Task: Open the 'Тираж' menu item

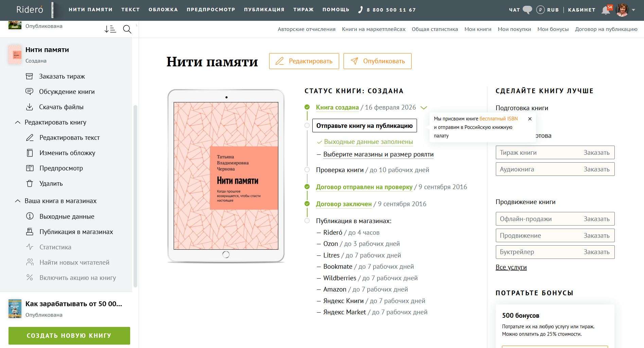Action: (303, 10)
